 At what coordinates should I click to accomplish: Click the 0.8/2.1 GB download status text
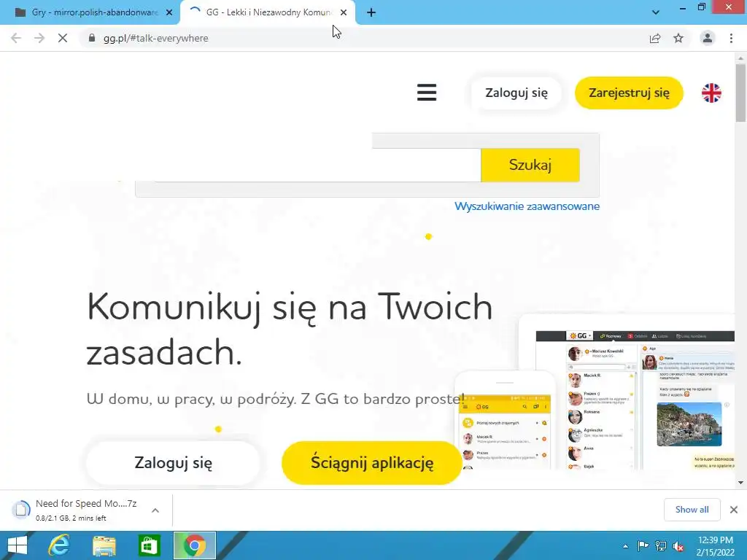point(71,518)
